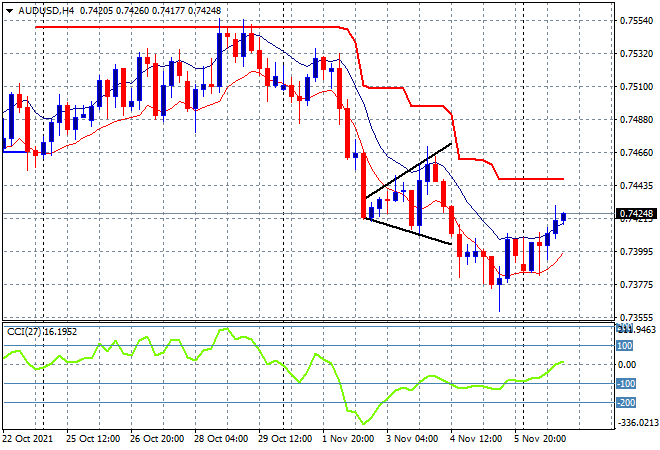Click the 0.73995 price axis label
660x450 pixels.
(x=636, y=251)
